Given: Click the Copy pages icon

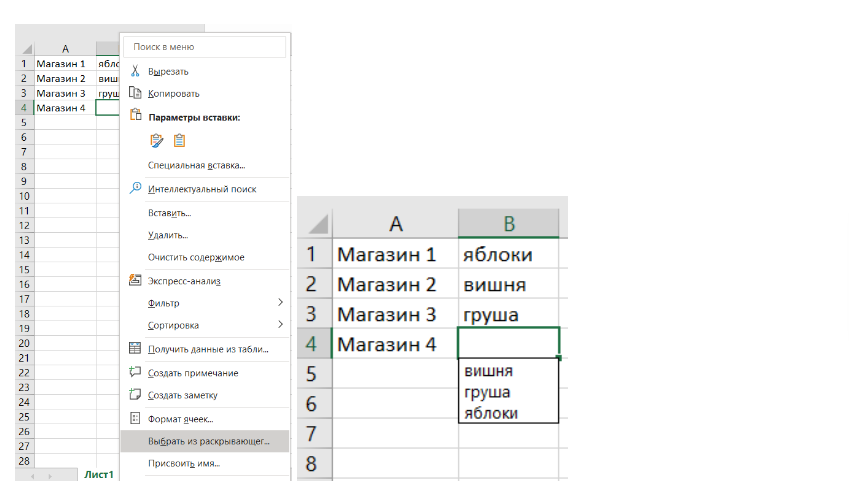Looking at the screenshot, I should pyautogui.click(x=135, y=93).
